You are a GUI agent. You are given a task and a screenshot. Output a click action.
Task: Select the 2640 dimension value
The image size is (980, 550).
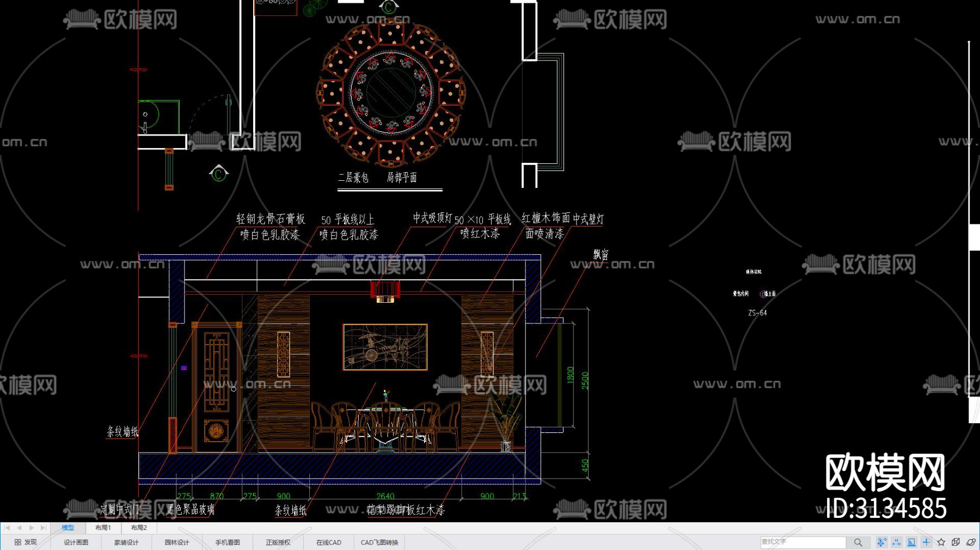(385, 496)
